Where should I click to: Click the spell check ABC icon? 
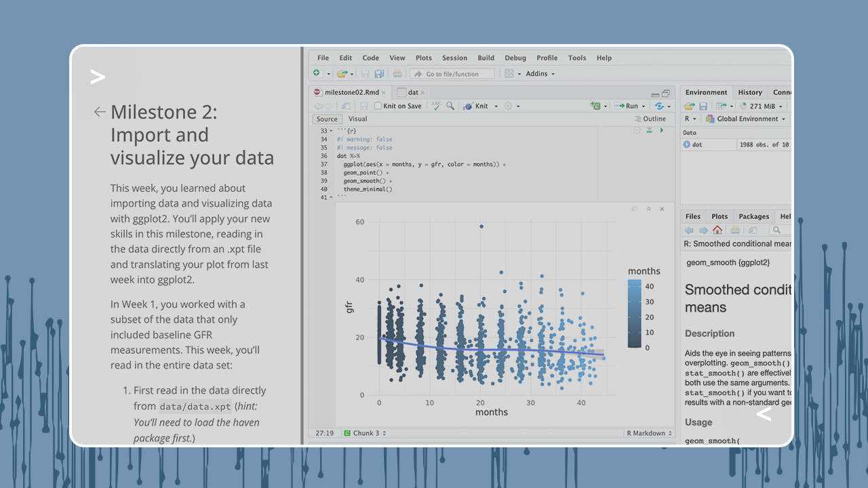click(436, 106)
